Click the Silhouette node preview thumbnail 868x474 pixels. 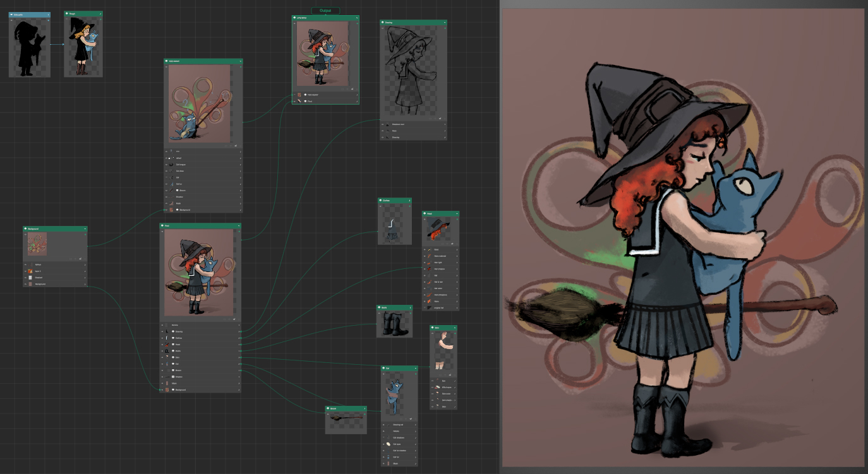point(29,47)
